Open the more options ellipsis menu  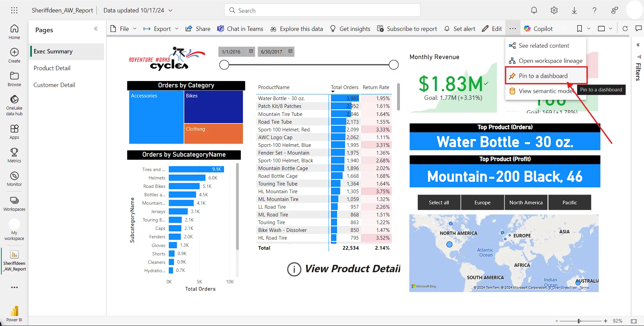tap(512, 29)
